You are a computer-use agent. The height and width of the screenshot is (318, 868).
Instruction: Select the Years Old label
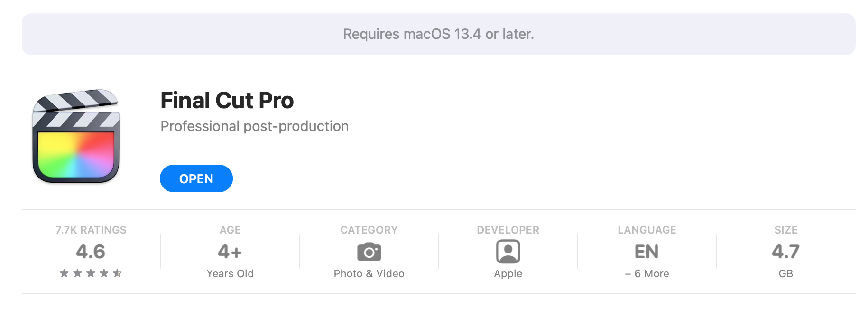(x=230, y=274)
